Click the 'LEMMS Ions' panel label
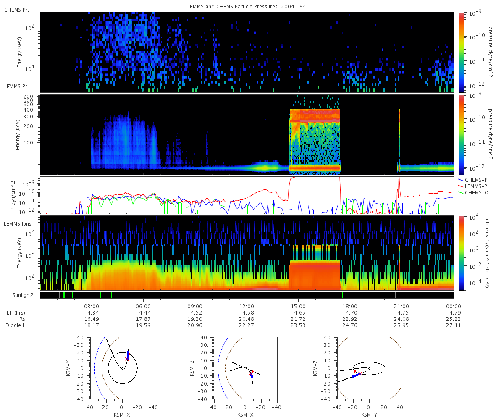This screenshot has width=504, height=420. click(17, 223)
